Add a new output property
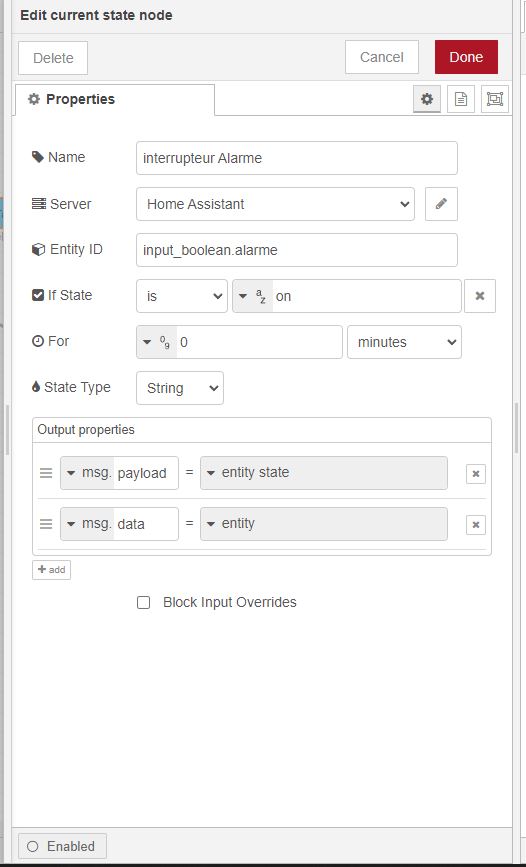Image resolution: width=526 pixels, height=867 pixels. (51, 570)
